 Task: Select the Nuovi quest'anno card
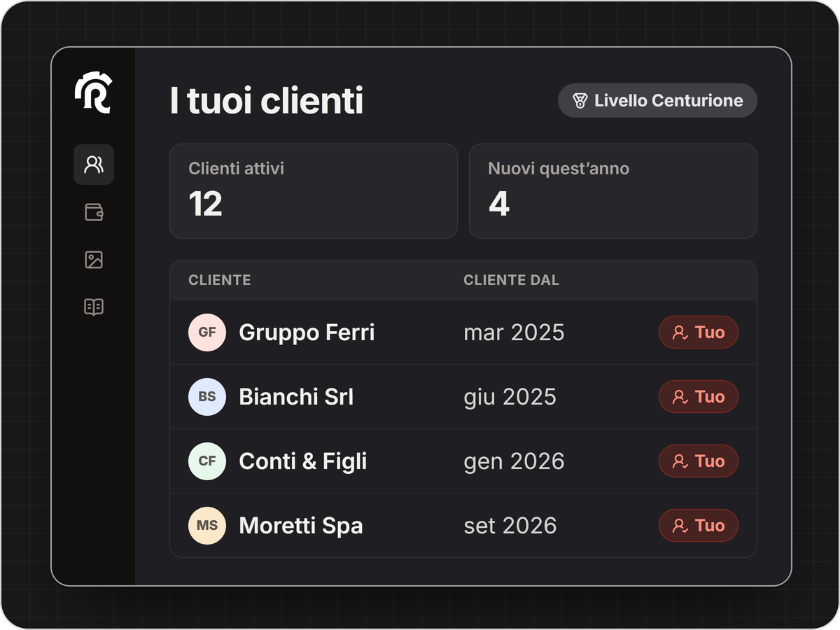613,191
